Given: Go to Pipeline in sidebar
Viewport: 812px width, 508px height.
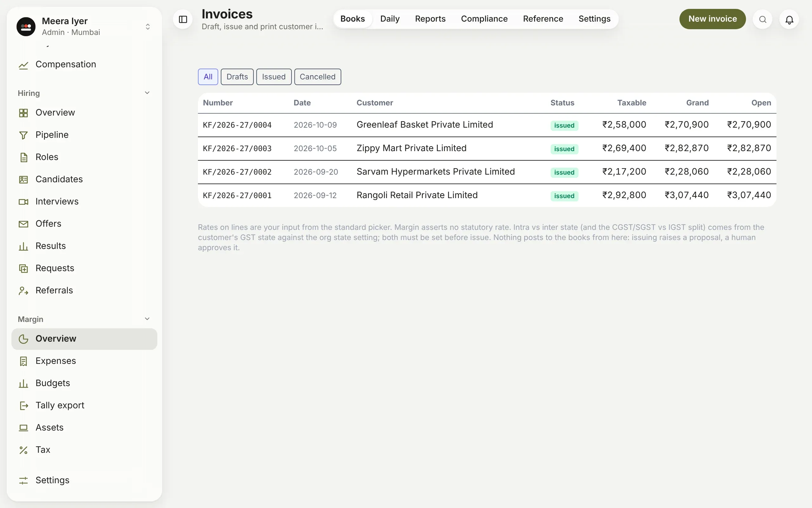Looking at the screenshot, I should click(84, 135).
